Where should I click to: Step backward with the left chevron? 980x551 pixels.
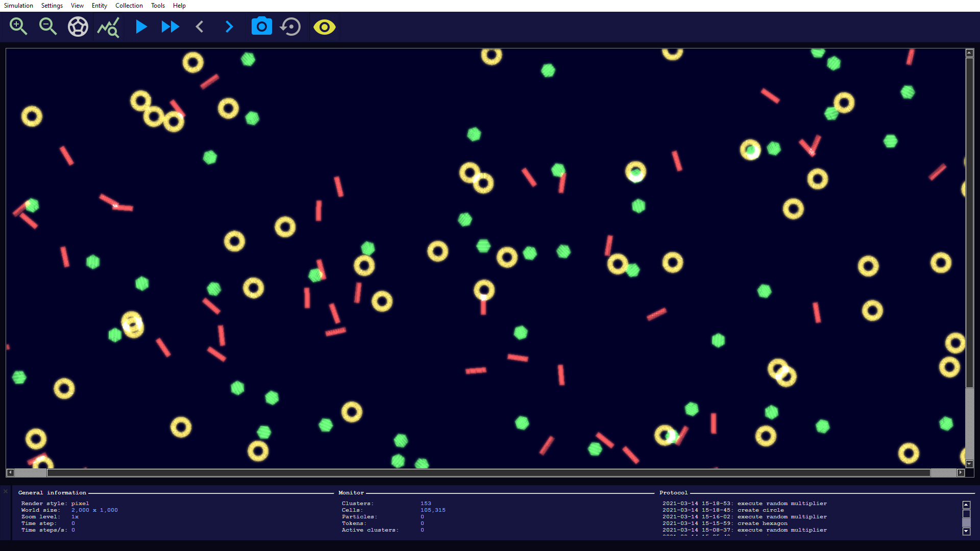pos(200,27)
